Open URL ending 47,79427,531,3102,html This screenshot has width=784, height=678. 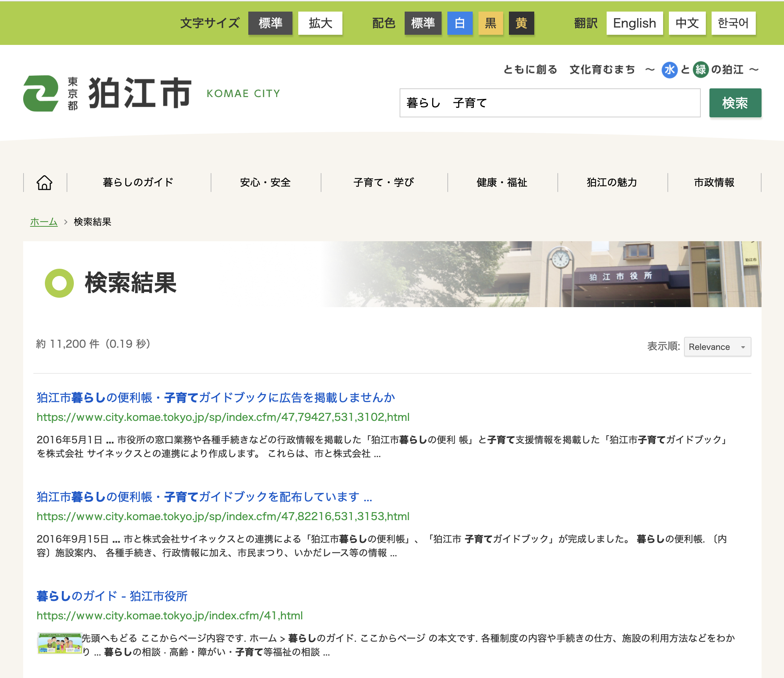pos(223,417)
